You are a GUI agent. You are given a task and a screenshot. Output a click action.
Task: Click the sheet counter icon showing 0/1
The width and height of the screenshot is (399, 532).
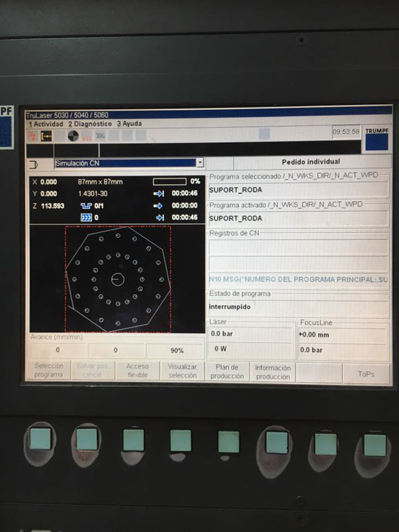pyautogui.click(x=86, y=206)
